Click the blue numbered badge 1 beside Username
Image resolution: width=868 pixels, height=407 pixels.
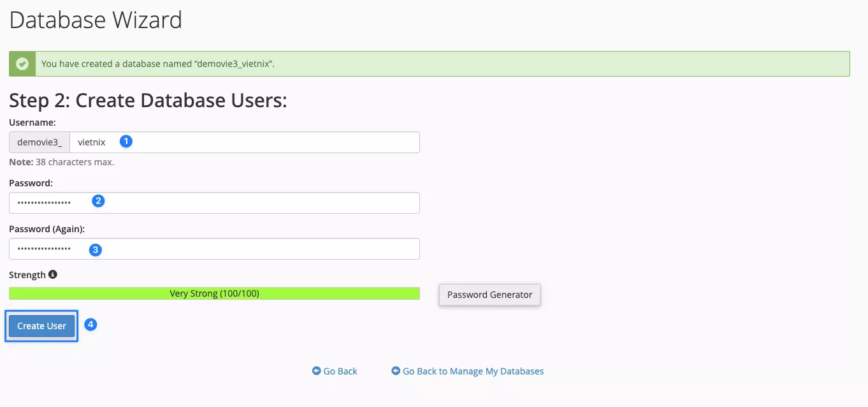(126, 141)
